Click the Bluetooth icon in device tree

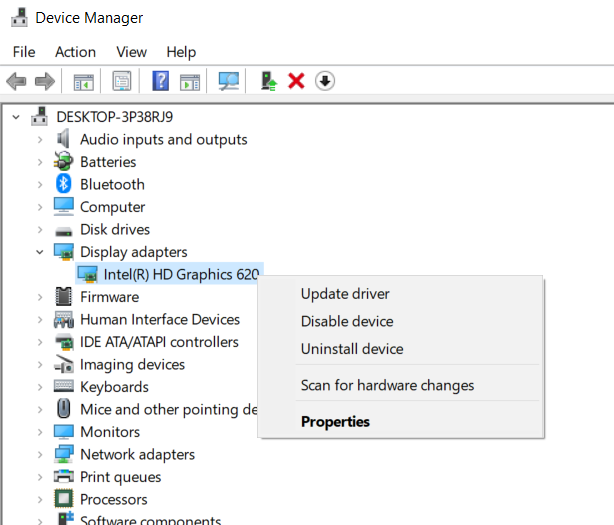pos(64,184)
